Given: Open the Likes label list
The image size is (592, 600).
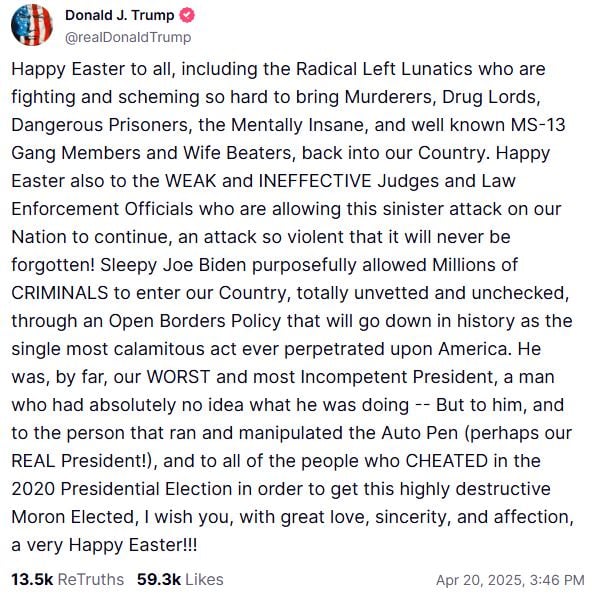Looking at the screenshot, I should [204, 579].
